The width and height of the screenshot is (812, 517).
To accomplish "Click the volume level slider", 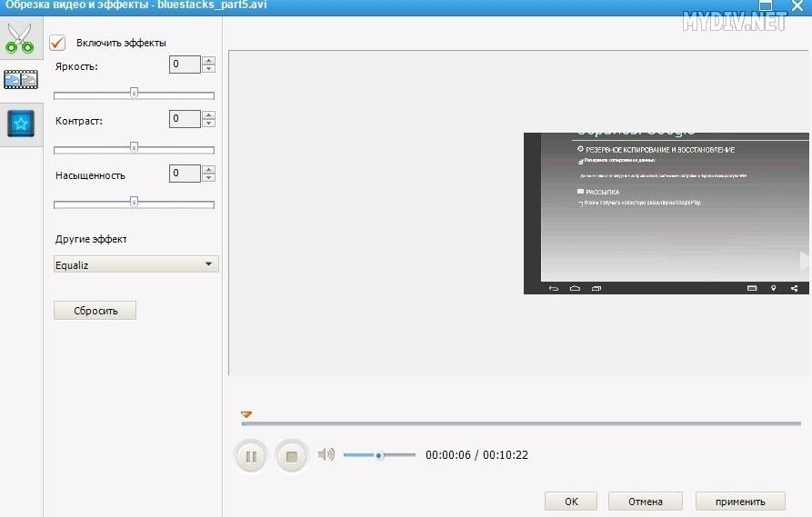I will [x=379, y=455].
